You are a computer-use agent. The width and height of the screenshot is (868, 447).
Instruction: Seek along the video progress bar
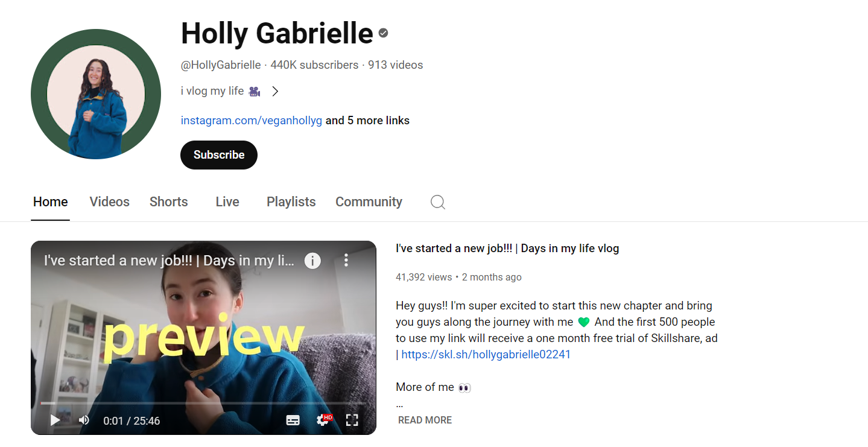tap(203, 403)
